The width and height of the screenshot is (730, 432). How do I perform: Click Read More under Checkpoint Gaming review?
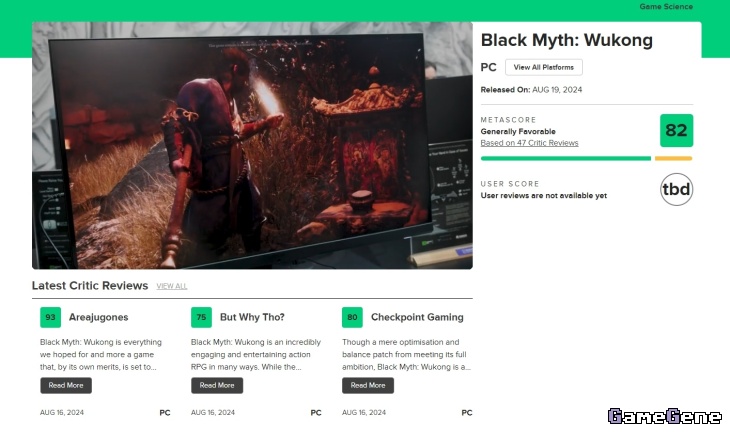(368, 385)
